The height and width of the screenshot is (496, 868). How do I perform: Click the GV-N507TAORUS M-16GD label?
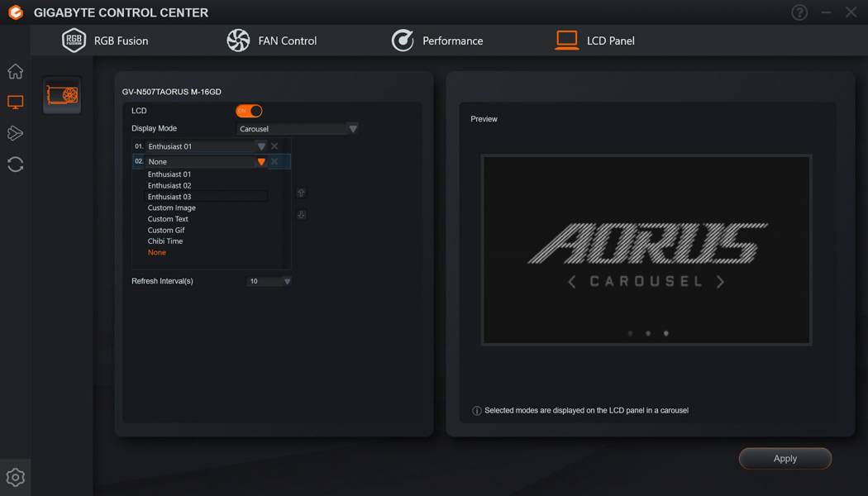[172, 92]
